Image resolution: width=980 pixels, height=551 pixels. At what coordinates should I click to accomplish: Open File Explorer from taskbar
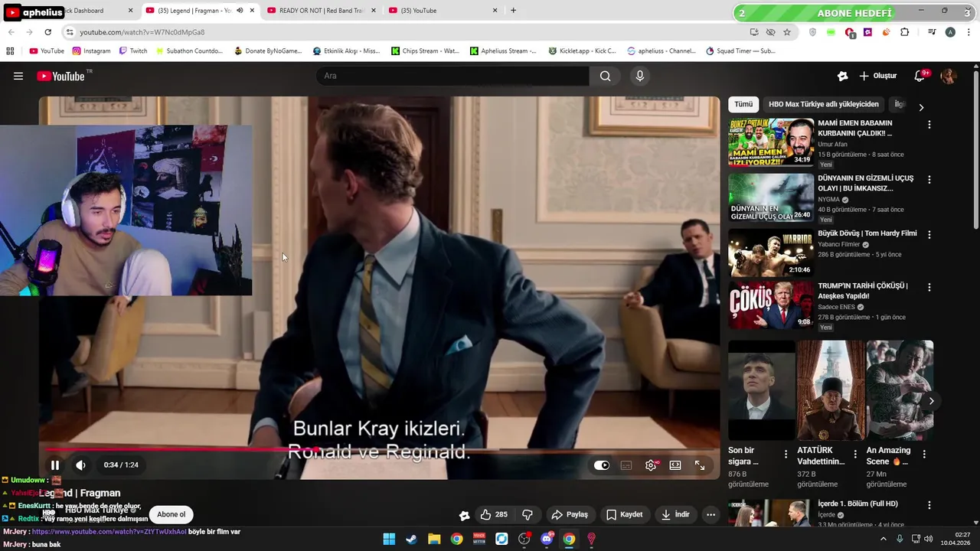click(x=434, y=539)
